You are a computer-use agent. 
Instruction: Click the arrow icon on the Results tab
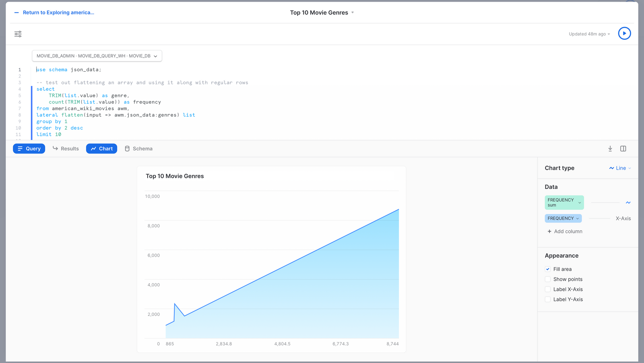pos(55,149)
